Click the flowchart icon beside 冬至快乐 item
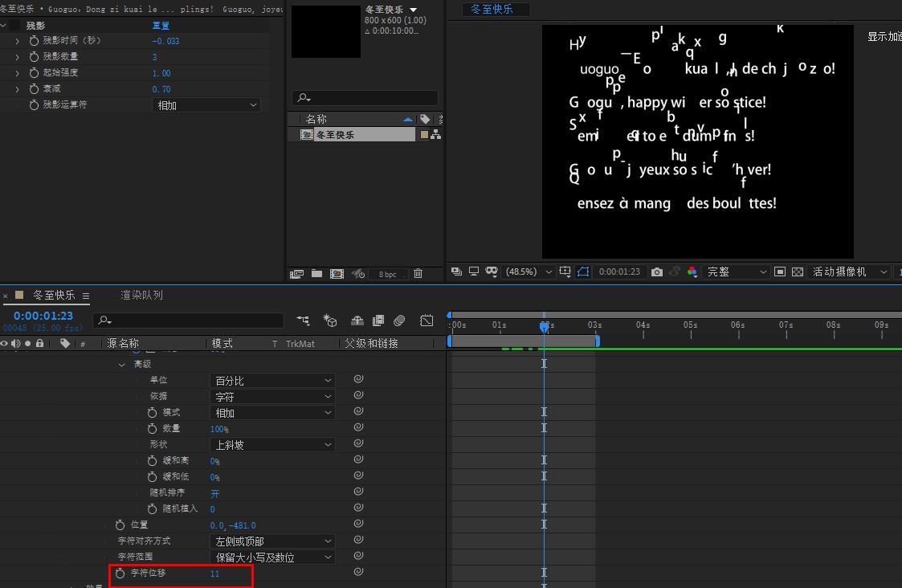The width and height of the screenshot is (902, 588). click(x=435, y=135)
